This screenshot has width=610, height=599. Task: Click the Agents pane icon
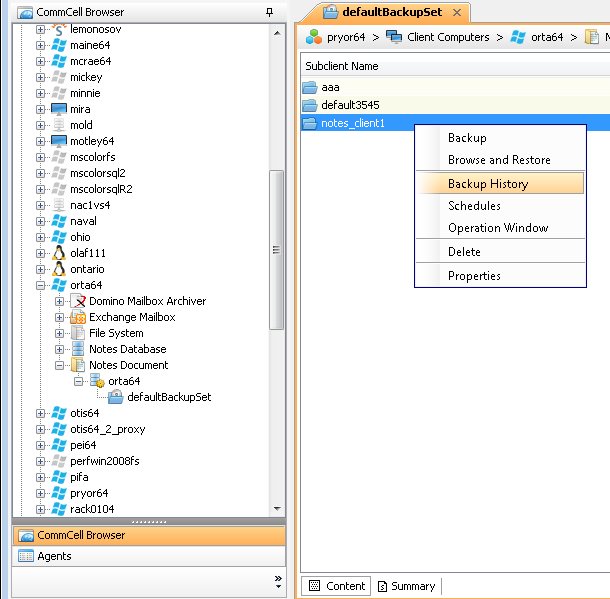pos(26,556)
